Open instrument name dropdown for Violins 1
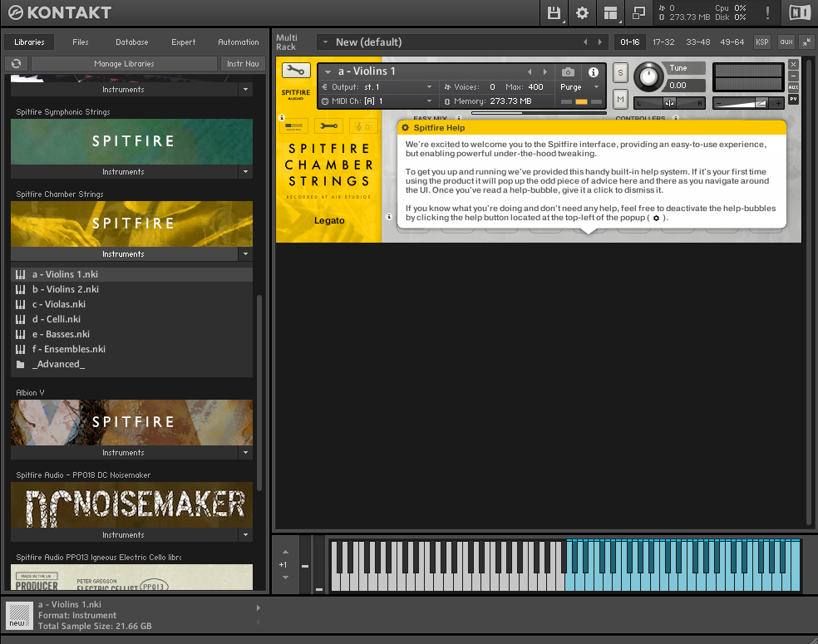The image size is (818, 644). click(x=328, y=72)
